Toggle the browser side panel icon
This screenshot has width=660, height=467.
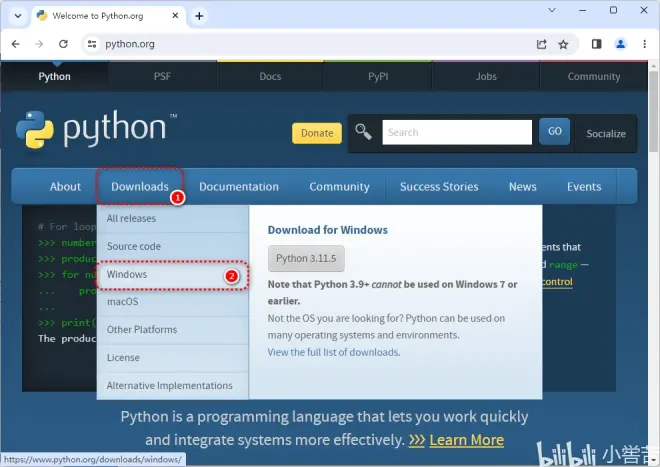[596, 44]
